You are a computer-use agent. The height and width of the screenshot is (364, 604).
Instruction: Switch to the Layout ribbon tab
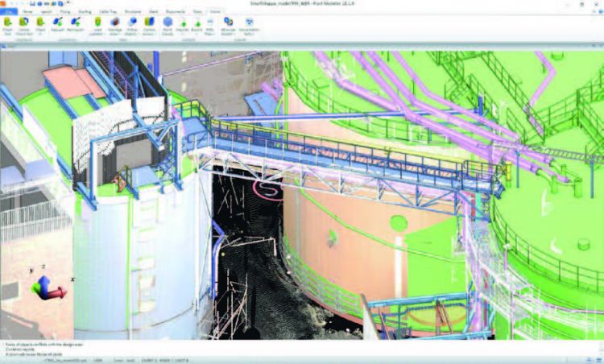click(x=46, y=11)
